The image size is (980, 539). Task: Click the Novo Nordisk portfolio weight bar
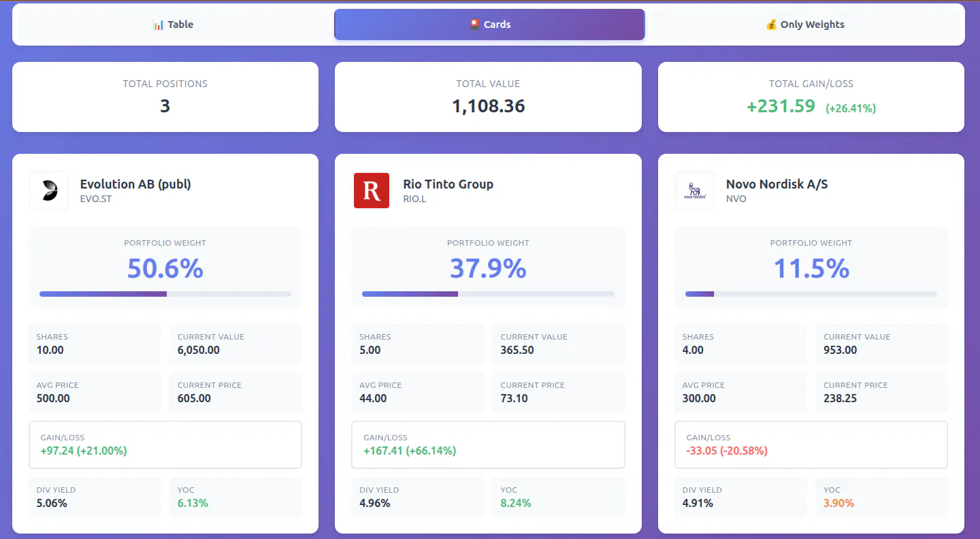(811, 294)
